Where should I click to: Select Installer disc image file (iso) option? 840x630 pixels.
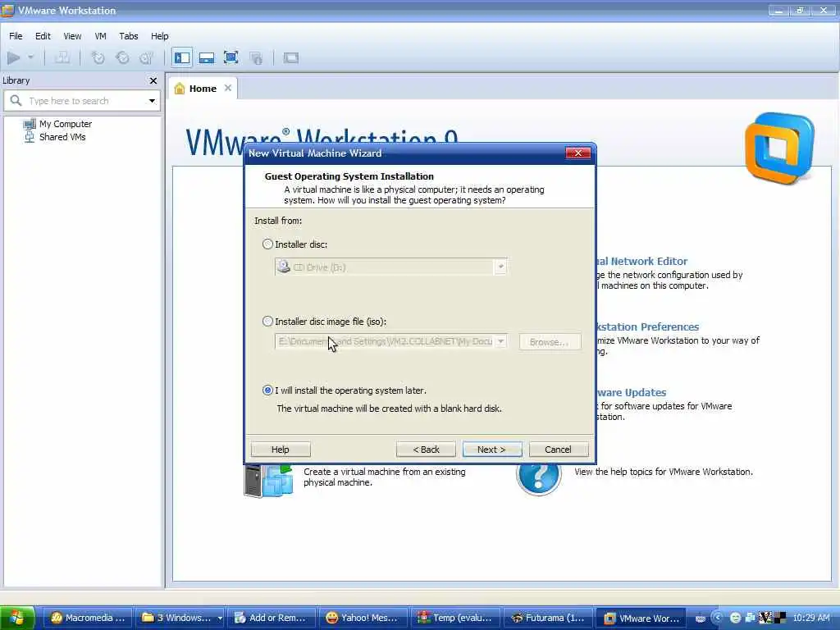[267, 322]
